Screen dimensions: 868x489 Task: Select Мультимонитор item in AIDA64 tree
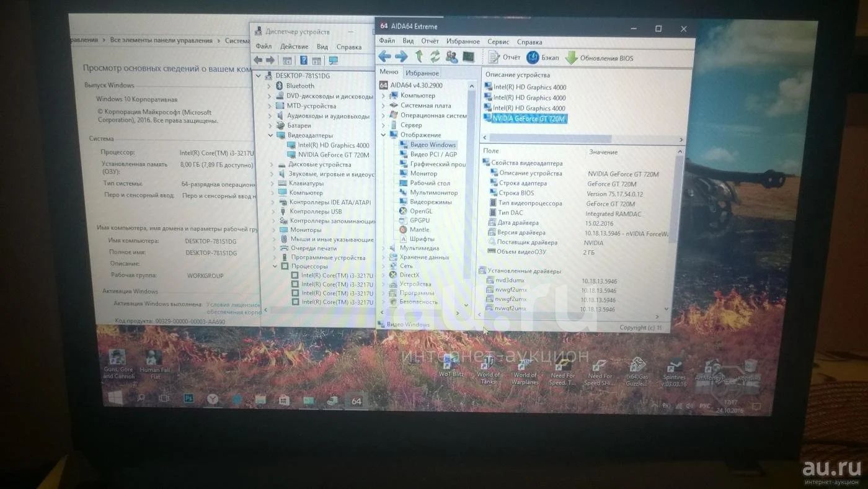point(428,192)
